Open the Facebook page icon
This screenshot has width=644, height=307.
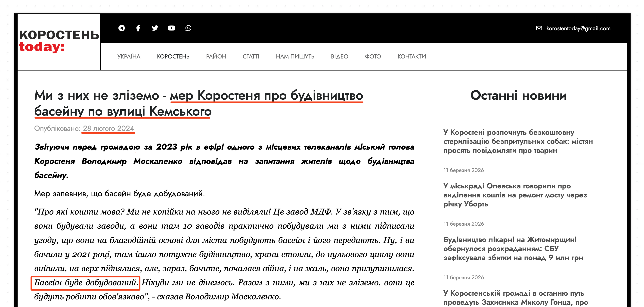pyautogui.click(x=138, y=28)
